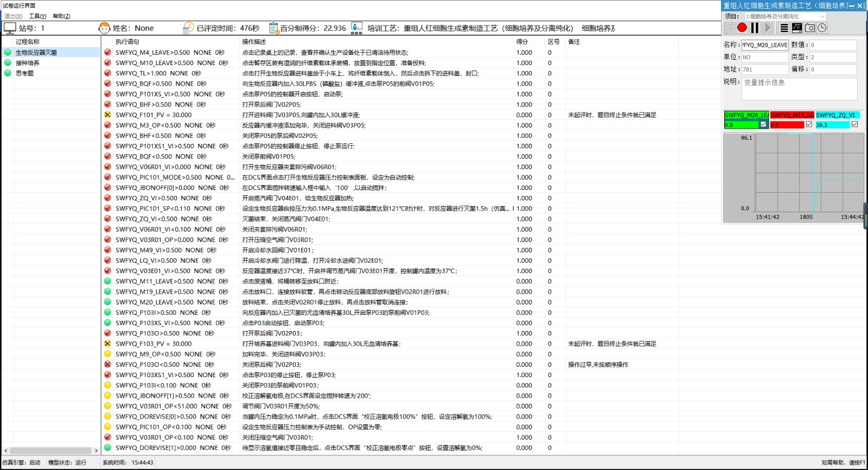Select the 思考题 process item
Image resolution: width=868 pixels, height=470 pixels.
[x=25, y=73]
